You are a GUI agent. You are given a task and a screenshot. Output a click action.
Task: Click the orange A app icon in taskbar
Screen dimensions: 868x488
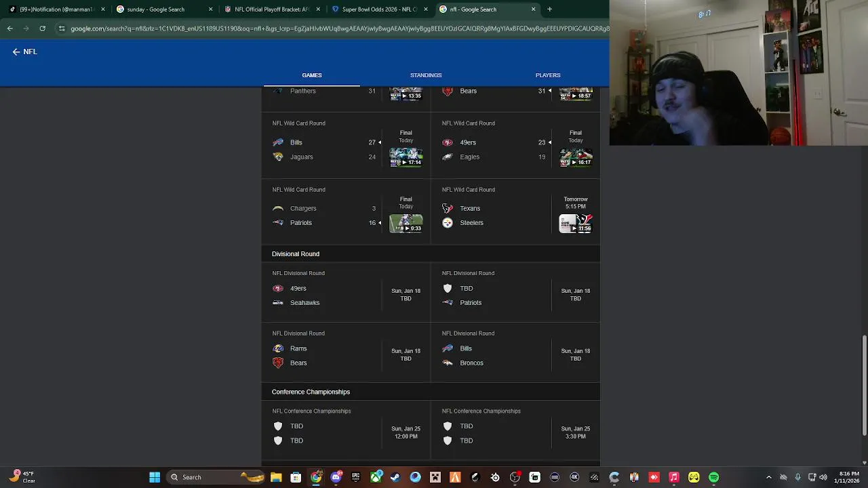(455, 477)
